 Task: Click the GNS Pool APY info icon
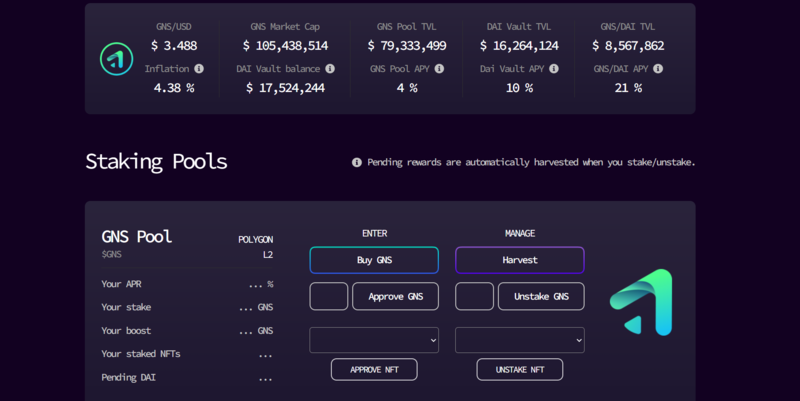tap(439, 68)
